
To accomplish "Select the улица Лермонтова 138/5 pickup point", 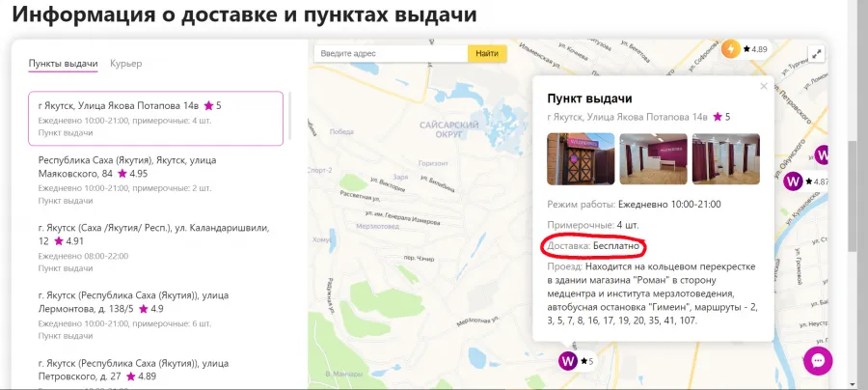I will pyautogui.click(x=155, y=316).
